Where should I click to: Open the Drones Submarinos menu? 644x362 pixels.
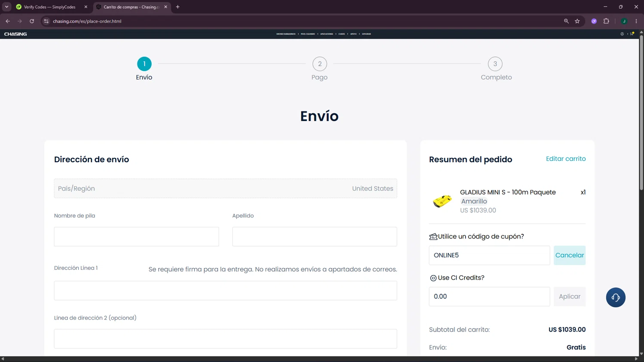[x=286, y=34]
